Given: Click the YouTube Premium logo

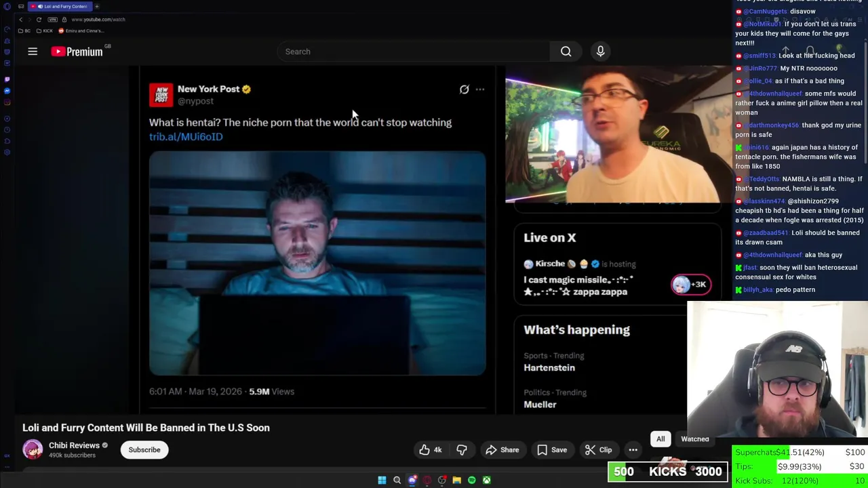Looking at the screenshot, I should click(x=77, y=52).
